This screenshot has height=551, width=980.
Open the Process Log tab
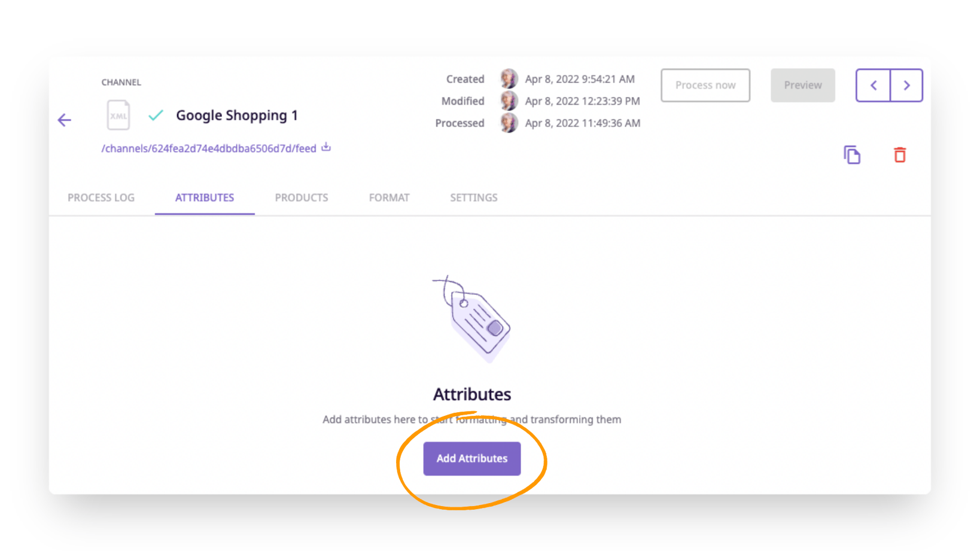[101, 197]
